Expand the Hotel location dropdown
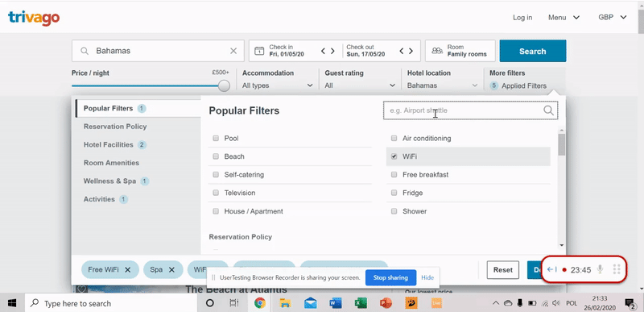 pos(442,85)
